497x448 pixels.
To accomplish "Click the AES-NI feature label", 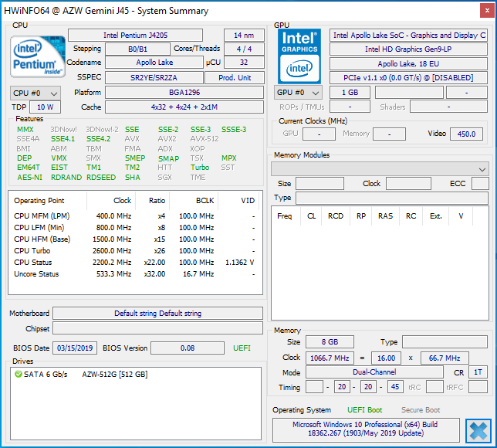I will (x=29, y=178).
